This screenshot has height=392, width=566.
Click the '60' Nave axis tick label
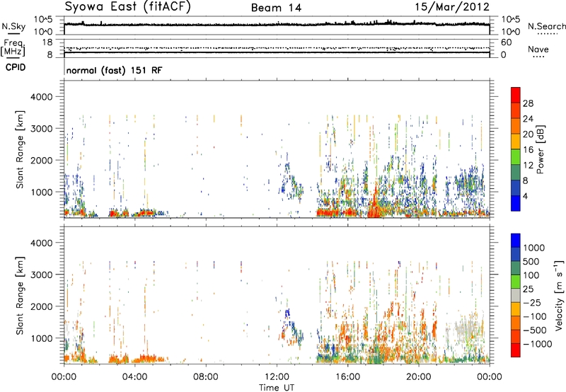[x=506, y=42]
